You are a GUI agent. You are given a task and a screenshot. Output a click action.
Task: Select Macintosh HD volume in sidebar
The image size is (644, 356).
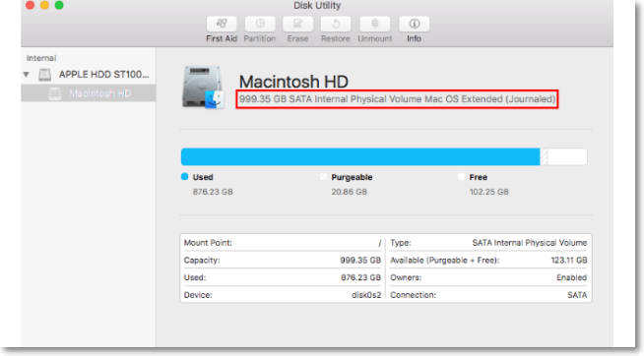click(89, 93)
